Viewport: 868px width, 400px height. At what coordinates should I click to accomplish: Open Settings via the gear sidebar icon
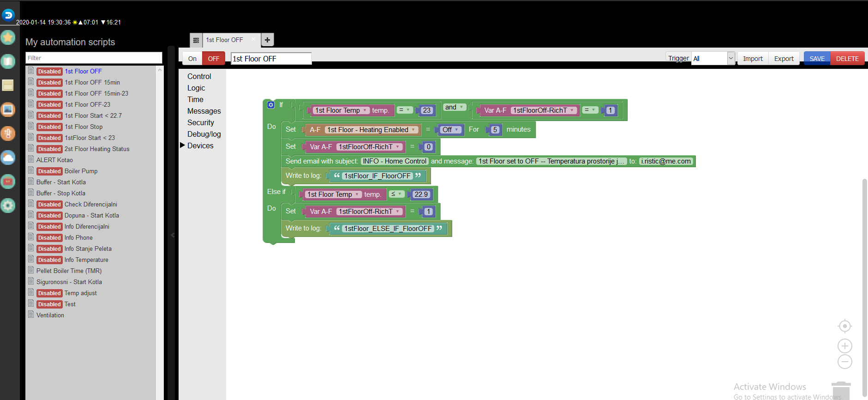click(8, 206)
